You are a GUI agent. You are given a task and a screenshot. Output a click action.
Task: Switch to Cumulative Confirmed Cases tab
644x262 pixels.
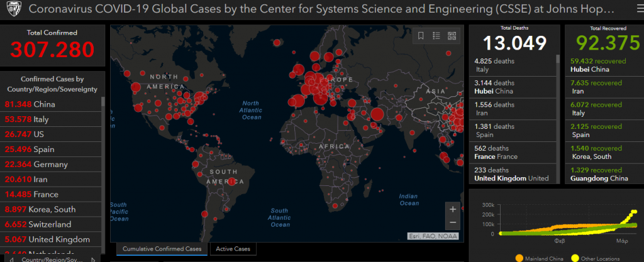pyautogui.click(x=162, y=249)
